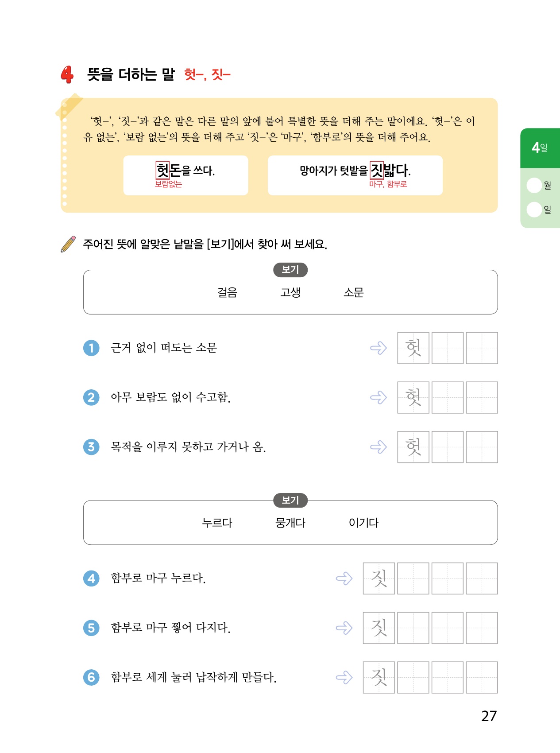
Task: Select the white circle beside 일
Action: point(534,210)
